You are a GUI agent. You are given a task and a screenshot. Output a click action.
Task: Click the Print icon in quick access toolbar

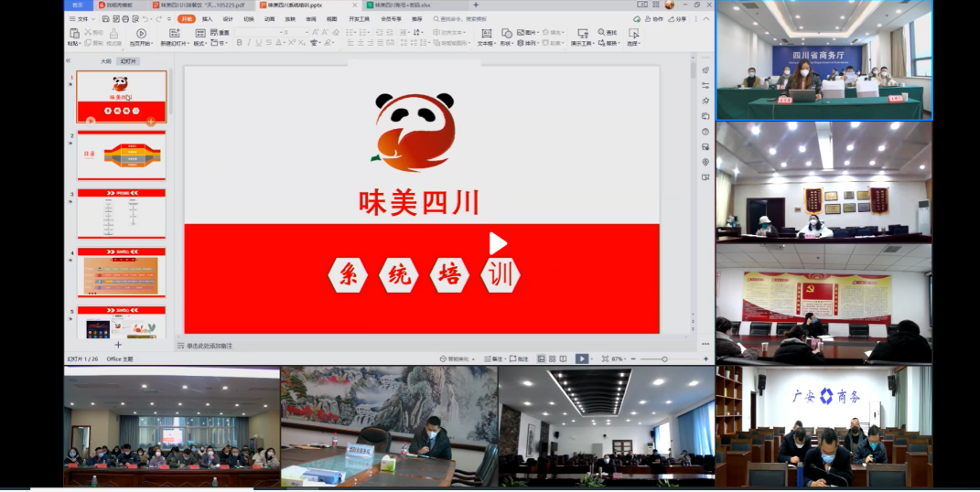pos(125,19)
